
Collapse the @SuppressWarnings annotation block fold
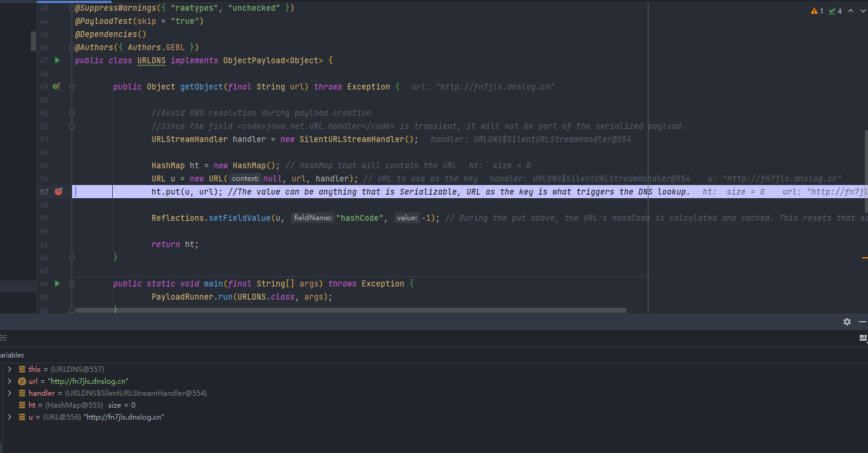pos(72,8)
